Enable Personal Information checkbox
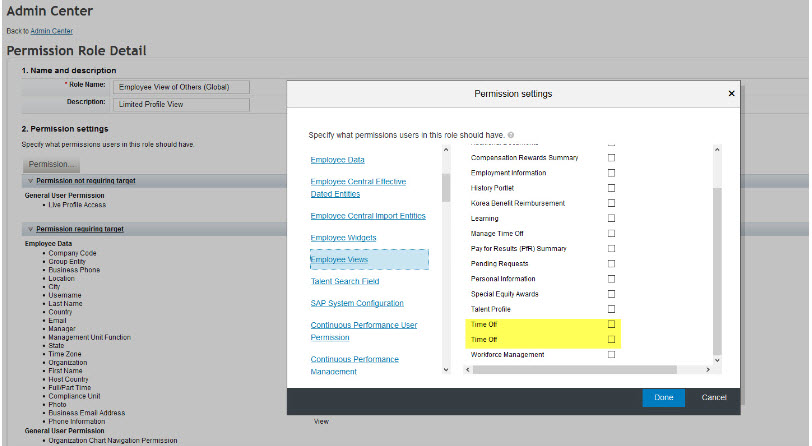812x446 pixels. tap(611, 279)
